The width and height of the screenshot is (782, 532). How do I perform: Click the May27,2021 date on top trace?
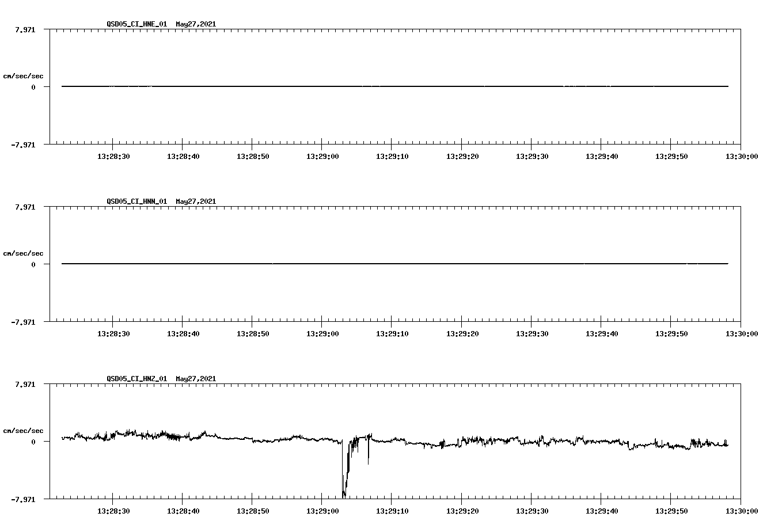coord(195,24)
